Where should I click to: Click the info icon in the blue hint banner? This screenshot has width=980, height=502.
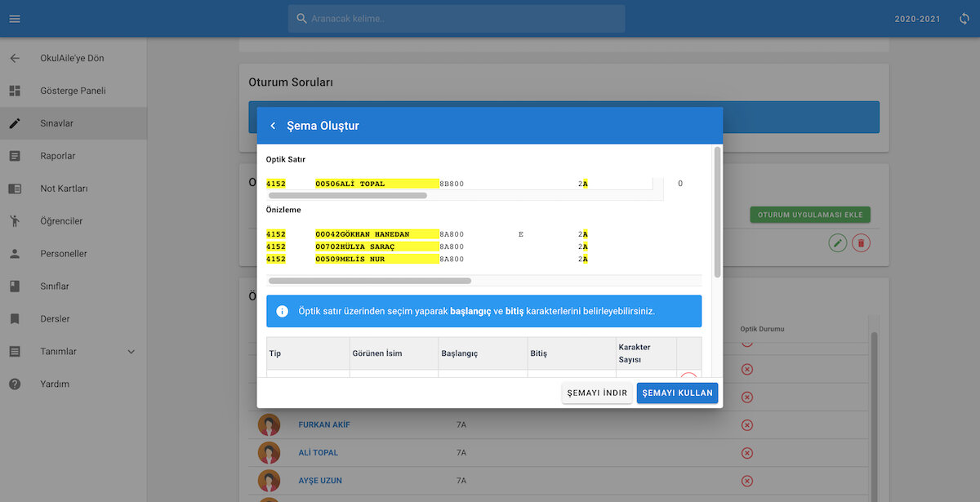(282, 311)
